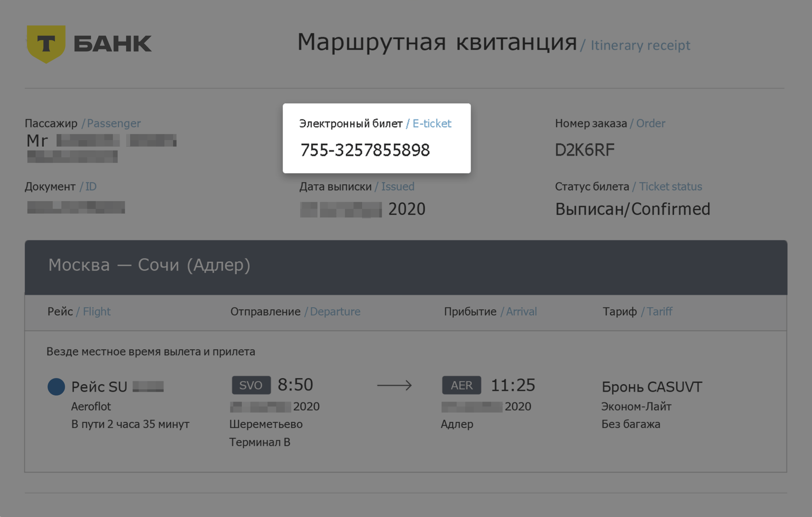812x517 pixels.
Task: Click the Адлер arrival airport name
Action: click(x=457, y=424)
